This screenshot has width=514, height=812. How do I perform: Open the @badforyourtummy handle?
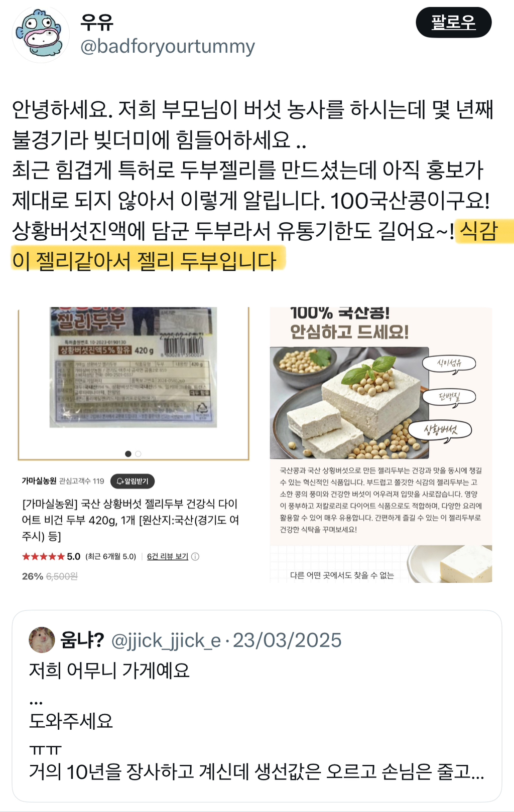click(x=168, y=47)
